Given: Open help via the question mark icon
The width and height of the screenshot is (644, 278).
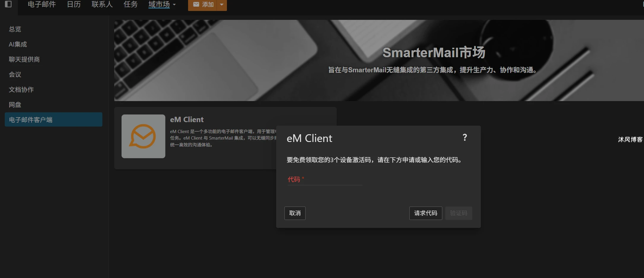Looking at the screenshot, I should pos(465,138).
